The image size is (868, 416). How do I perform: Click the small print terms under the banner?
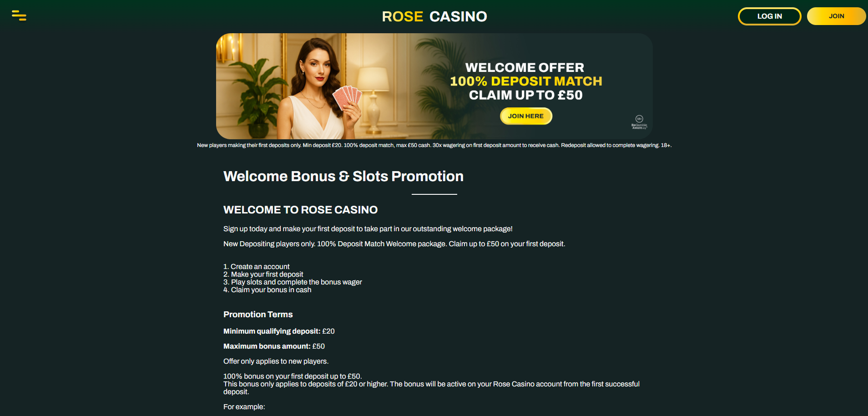pos(434,145)
